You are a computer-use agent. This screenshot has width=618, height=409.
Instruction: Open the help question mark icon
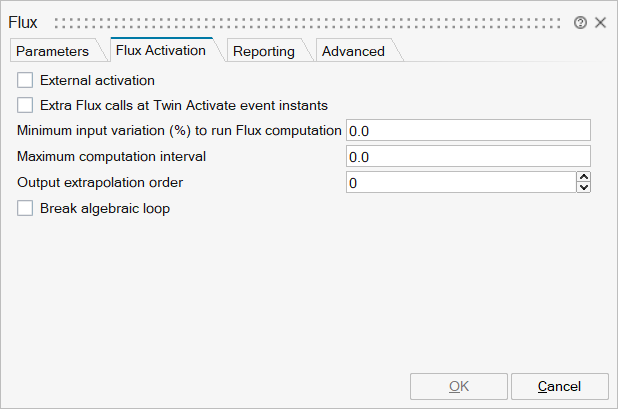[581, 22]
